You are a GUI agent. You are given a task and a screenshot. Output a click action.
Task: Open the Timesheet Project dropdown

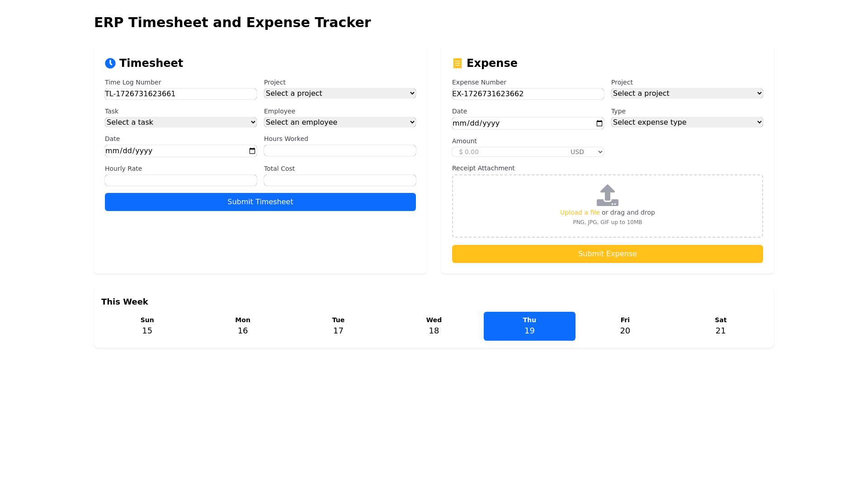(340, 94)
